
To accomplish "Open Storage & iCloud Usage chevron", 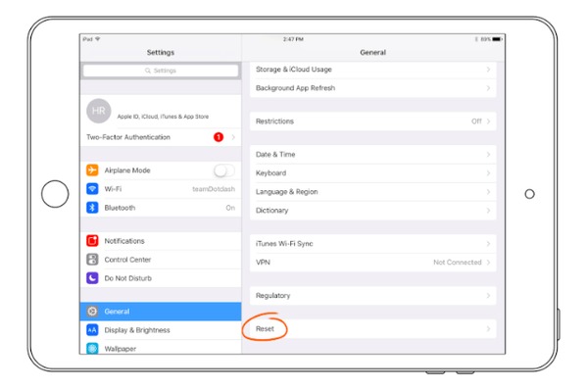I will click(x=488, y=70).
